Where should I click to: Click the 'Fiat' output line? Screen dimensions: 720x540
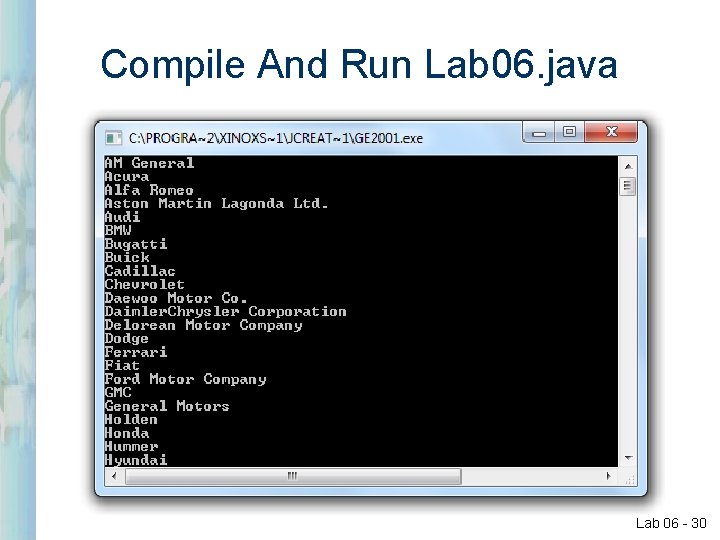[122, 366]
